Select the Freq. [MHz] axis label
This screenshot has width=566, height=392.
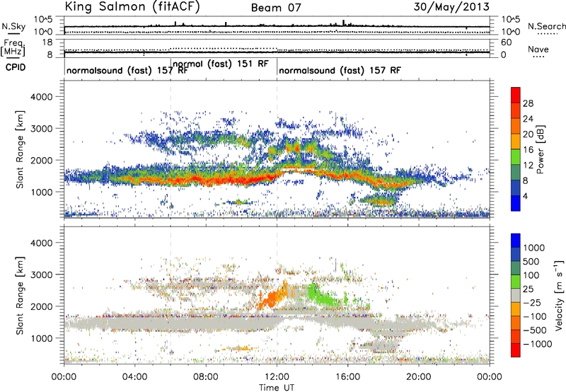coord(13,47)
